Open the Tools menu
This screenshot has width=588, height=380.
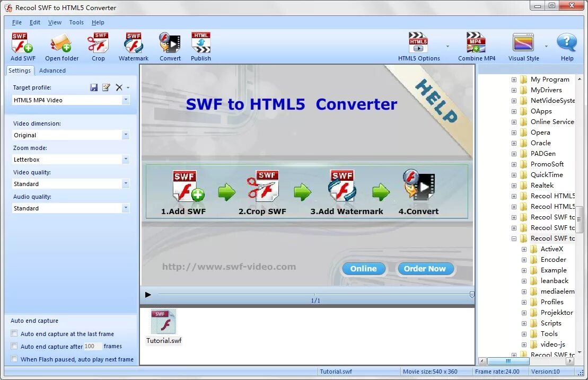click(76, 22)
